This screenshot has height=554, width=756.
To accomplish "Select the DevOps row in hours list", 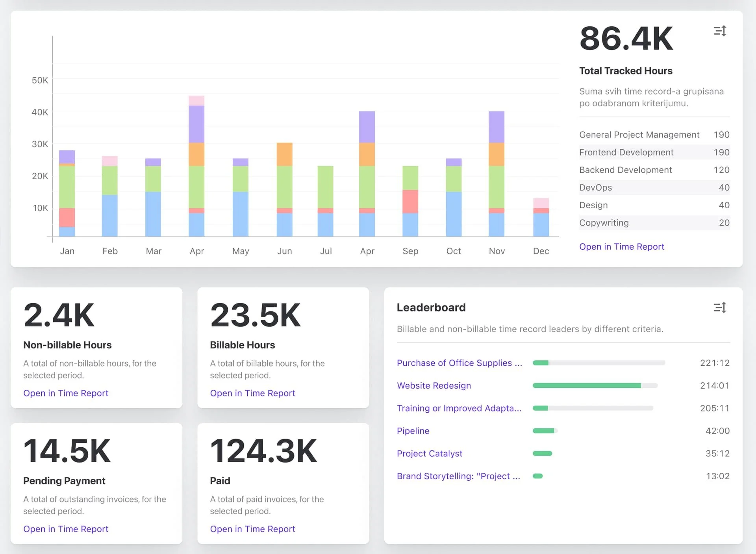I will [654, 188].
